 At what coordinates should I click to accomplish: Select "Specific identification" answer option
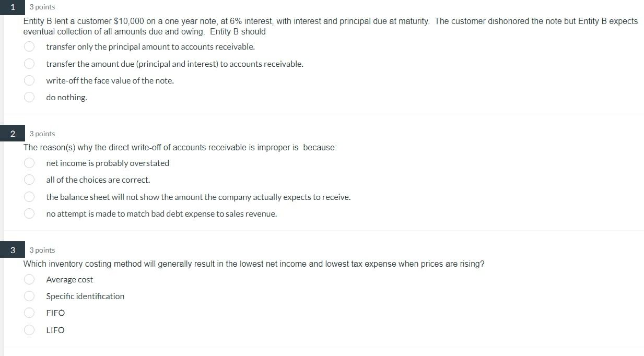[29, 296]
